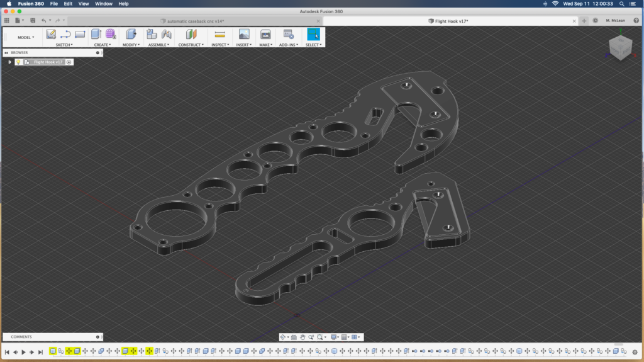
Task: Switch to automatic caseback cnc v14 tab
Action: tap(196, 21)
